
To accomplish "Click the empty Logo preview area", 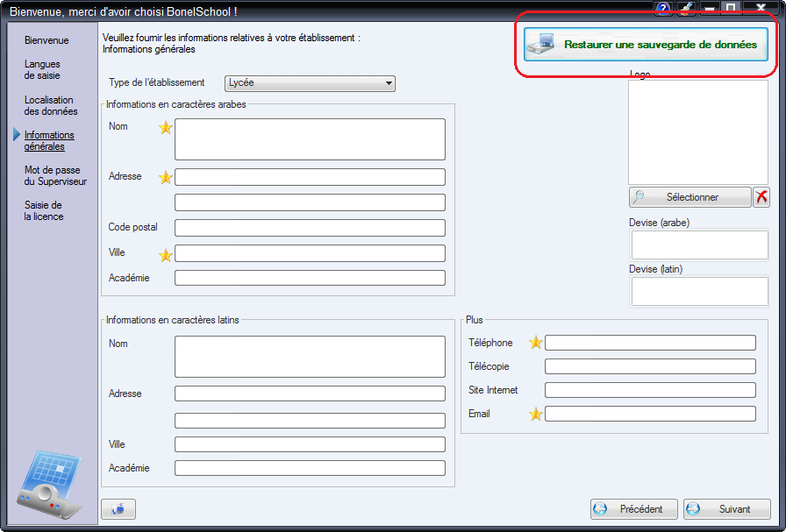I will click(697, 132).
